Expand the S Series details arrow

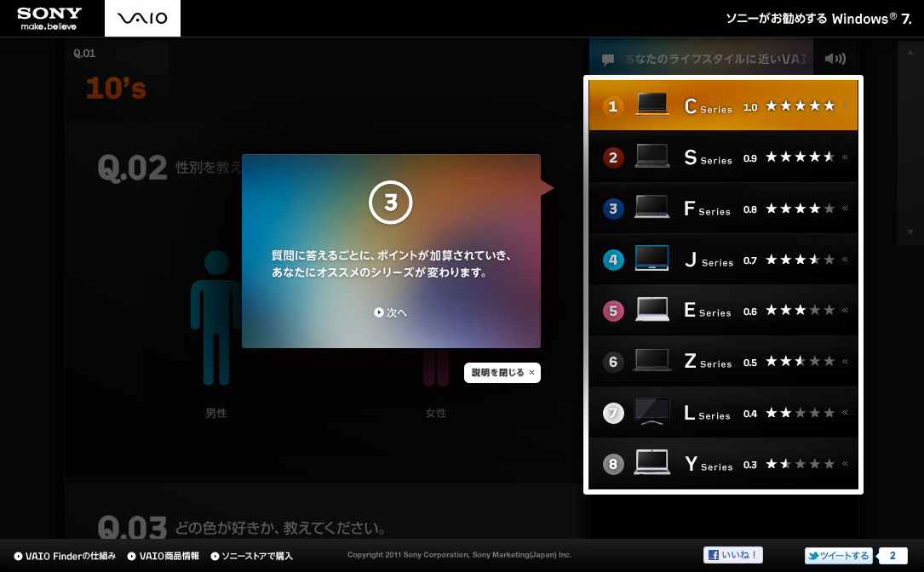pos(846,157)
